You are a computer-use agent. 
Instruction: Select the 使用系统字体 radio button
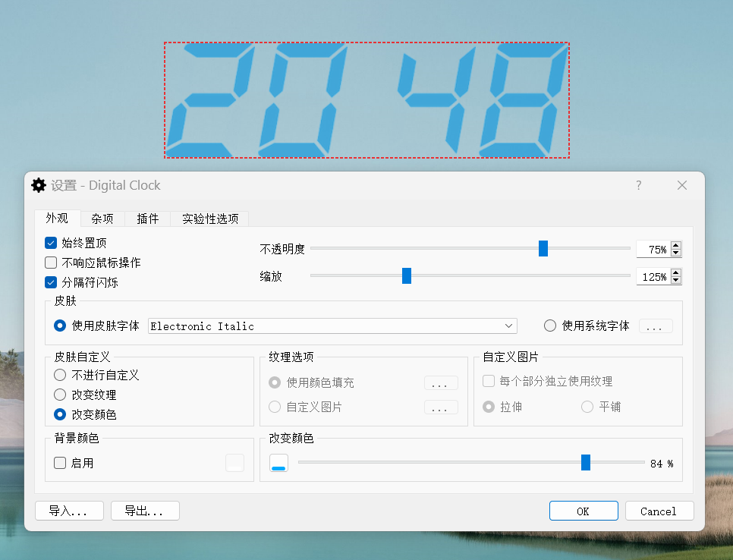click(550, 326)
